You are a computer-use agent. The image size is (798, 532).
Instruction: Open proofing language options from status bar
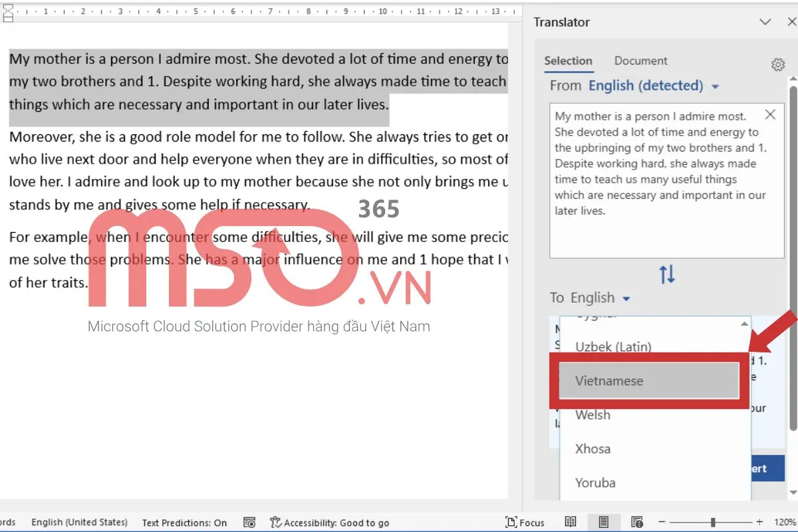[x=79, y=523]
